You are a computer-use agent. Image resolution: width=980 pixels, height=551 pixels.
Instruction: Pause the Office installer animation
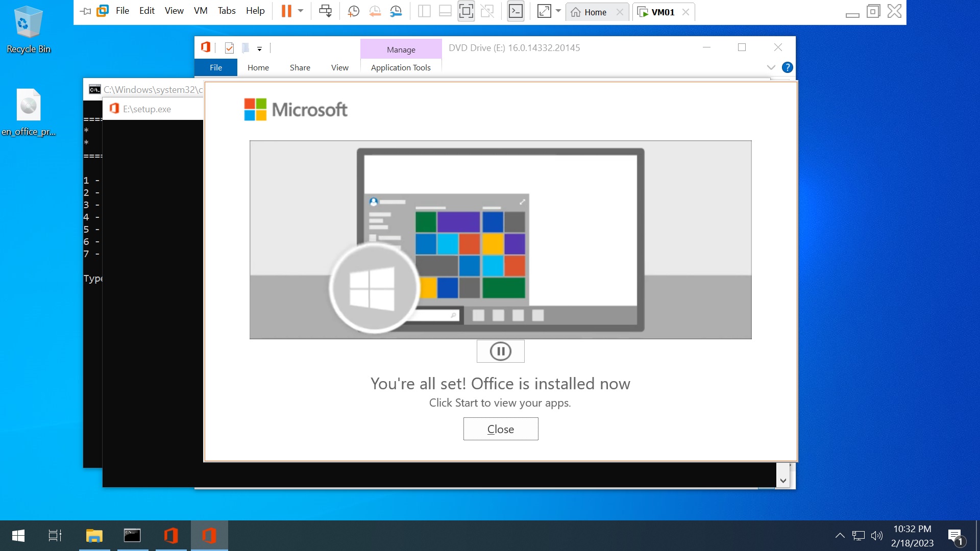pos(501,351)
